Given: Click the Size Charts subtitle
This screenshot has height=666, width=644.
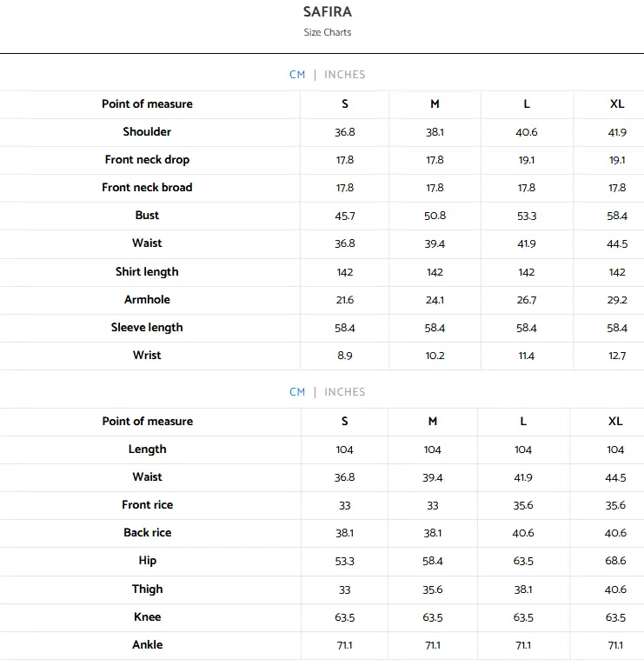Looking at the screenshot, I should coord(328,33).
